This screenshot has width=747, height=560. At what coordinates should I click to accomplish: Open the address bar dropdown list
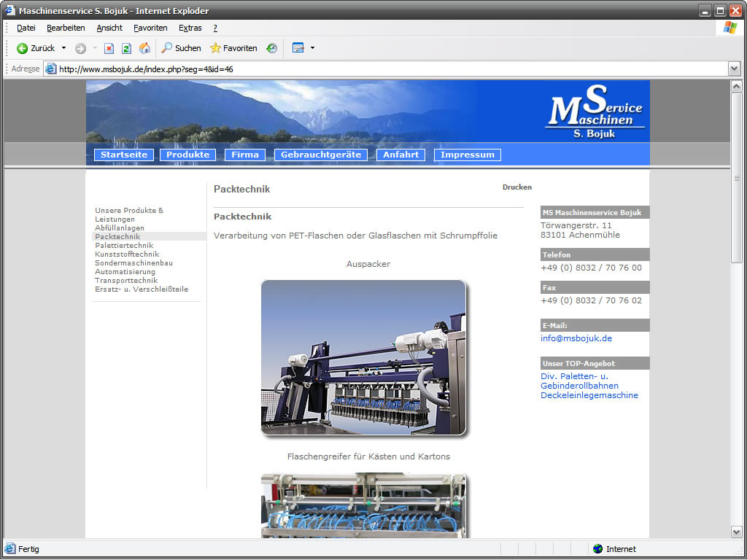pos(734,69)
